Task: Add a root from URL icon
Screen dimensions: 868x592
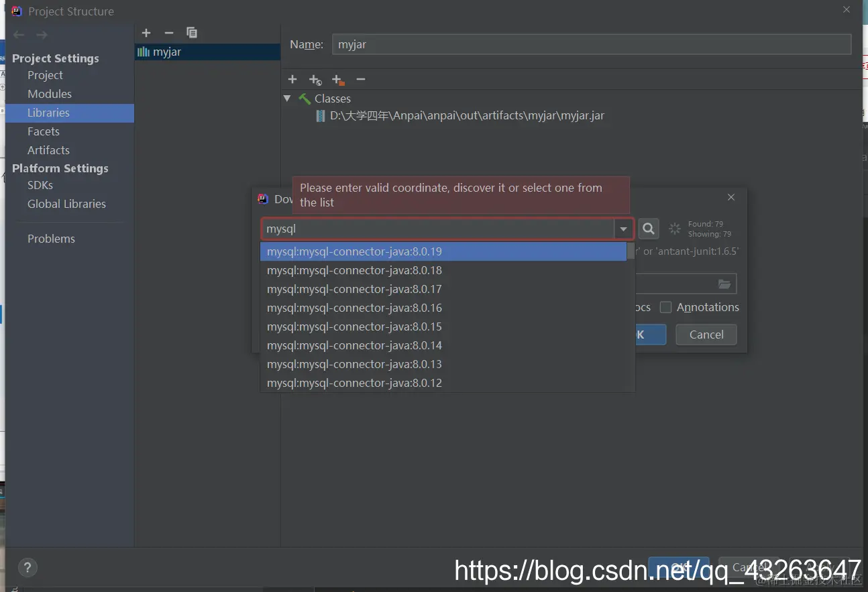Action: pyautogui.click(x=315, y=80)
